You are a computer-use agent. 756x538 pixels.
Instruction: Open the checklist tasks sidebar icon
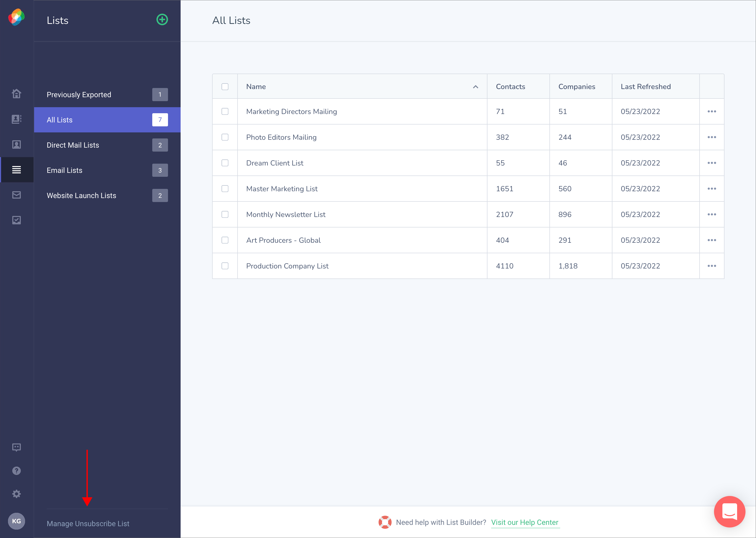coord(17,220)
